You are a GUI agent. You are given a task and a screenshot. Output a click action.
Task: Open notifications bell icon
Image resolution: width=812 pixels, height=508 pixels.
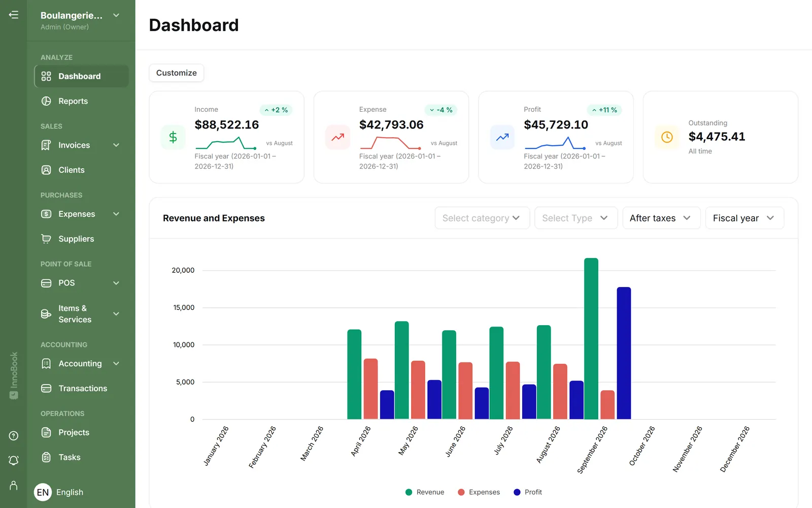click(14, 460)
